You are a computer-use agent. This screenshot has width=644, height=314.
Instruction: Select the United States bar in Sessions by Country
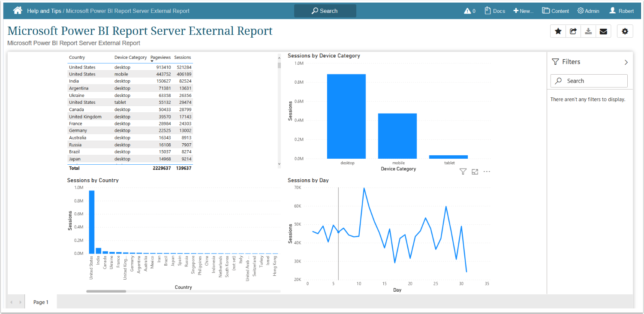point(92,222)
